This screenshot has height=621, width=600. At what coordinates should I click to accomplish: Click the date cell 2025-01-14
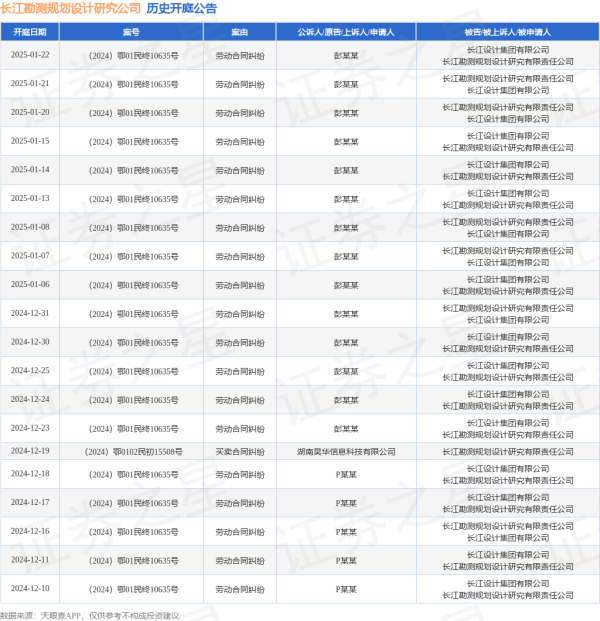click(30, 170)
